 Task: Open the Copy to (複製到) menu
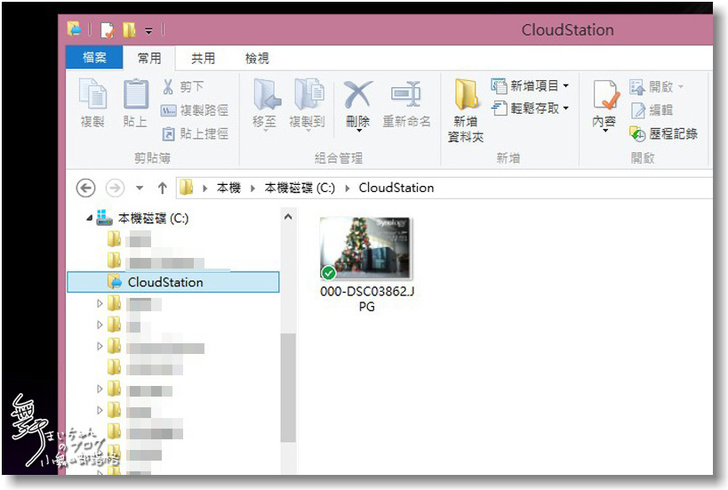pos(307,105)
